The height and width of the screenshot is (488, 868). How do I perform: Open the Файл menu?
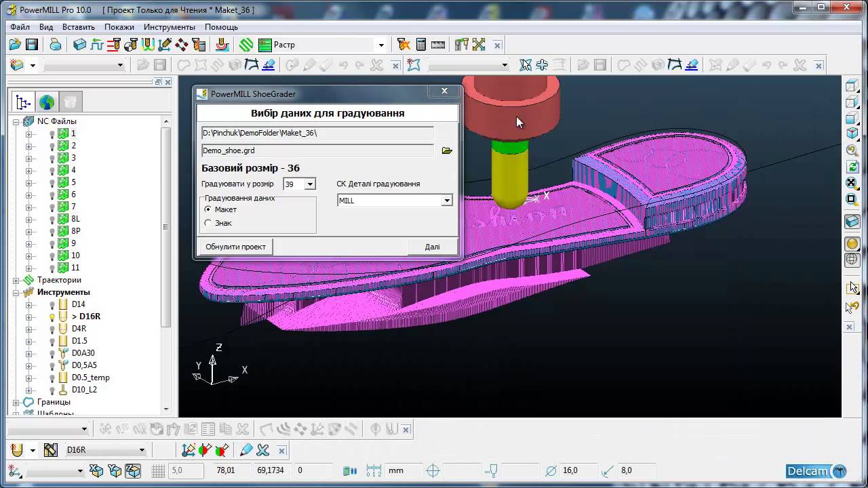click(x=20, y=27)
